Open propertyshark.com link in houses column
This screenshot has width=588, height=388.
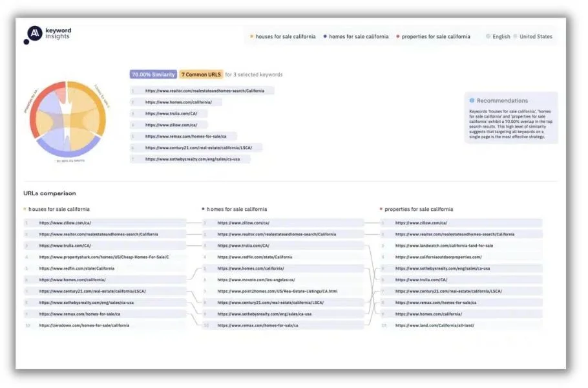[x=105, y=257]
